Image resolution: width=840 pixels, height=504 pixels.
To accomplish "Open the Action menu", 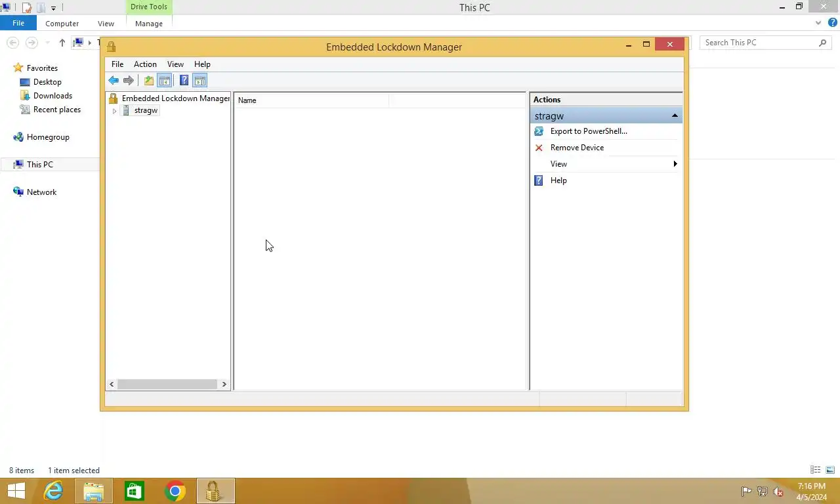I will coord(145,64).
